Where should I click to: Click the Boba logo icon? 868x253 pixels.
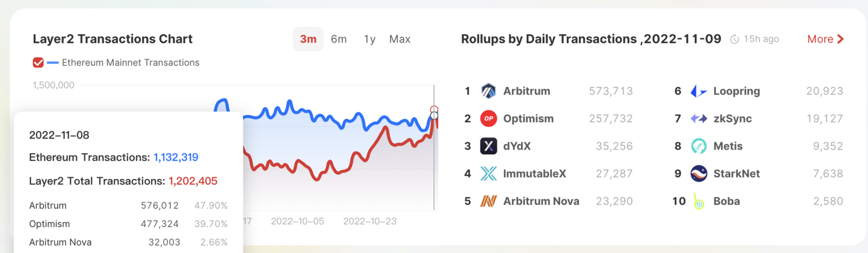(x=698, y=201)
